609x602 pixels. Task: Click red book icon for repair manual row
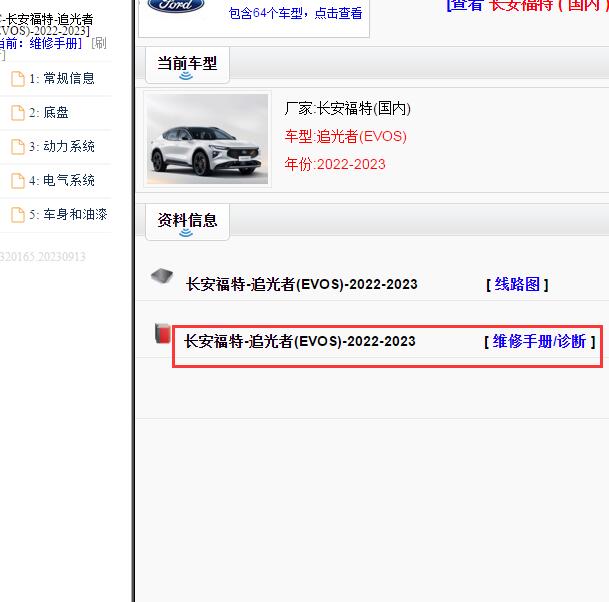coord(162,333)
